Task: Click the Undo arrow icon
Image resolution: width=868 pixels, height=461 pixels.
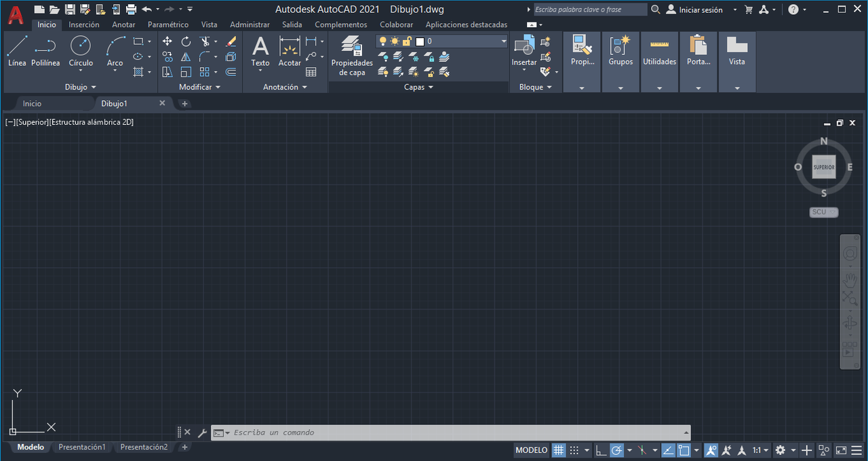Action: (x=146, y=9)
